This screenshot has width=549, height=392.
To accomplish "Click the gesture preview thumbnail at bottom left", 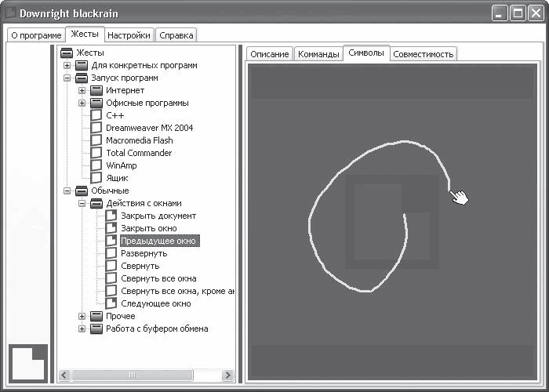I will 28,363.
